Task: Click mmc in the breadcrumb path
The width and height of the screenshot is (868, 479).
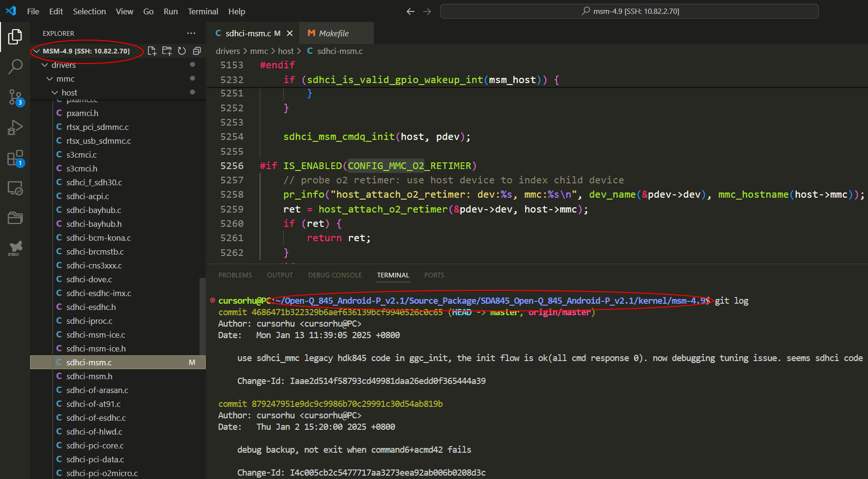Action: (259, 51)
